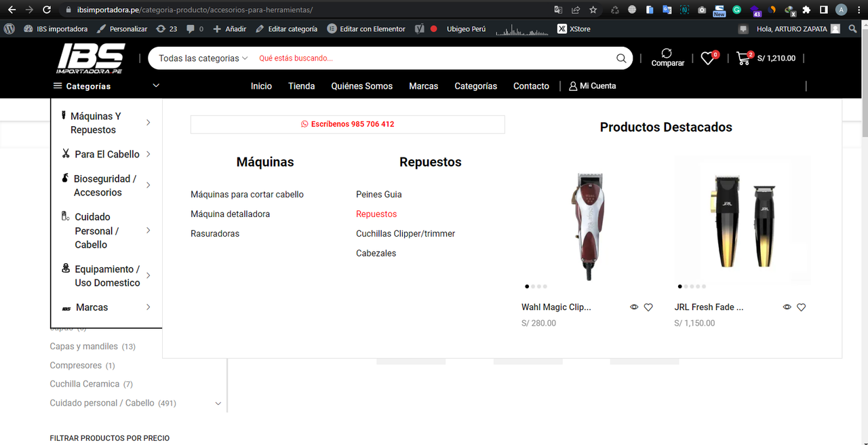Open Máquinas para cortar cabello link
This screenshot has width=868, height=445.
coord(247,195)
